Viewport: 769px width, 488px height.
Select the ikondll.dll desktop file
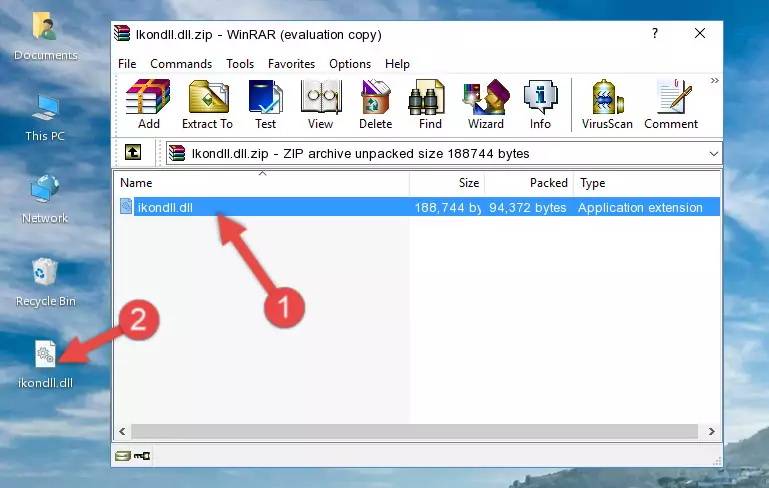click(x=46, y=364)
